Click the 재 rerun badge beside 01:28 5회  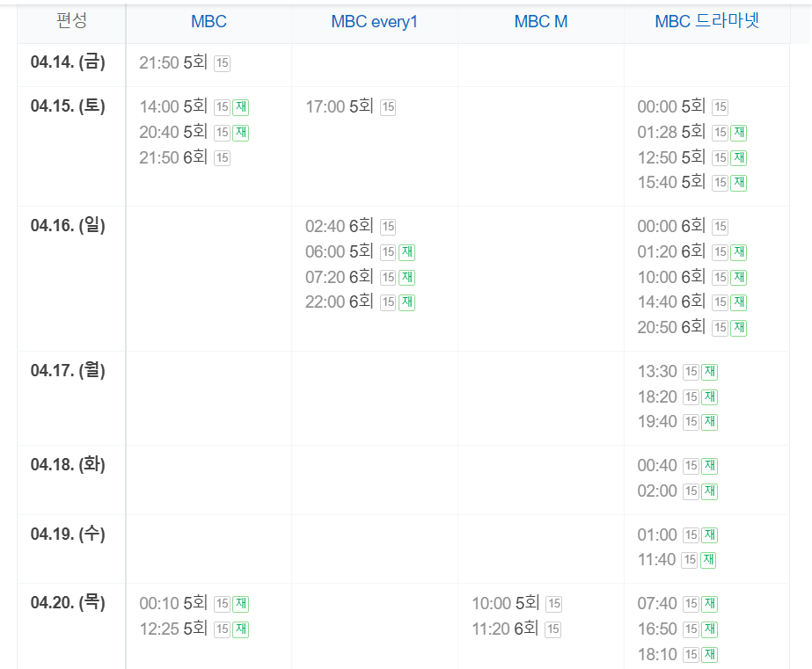coord(739,133)
